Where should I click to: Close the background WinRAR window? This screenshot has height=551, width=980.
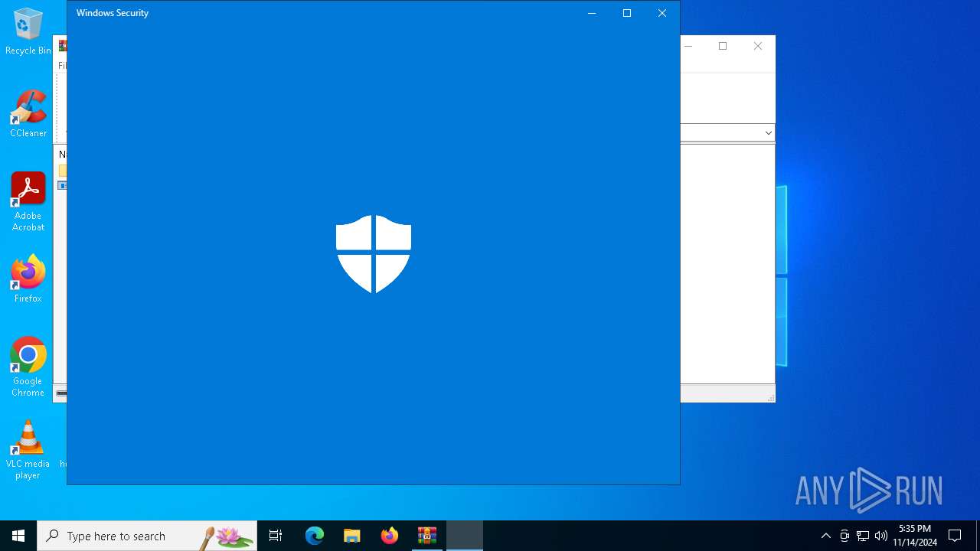click(x=758, y=47)
